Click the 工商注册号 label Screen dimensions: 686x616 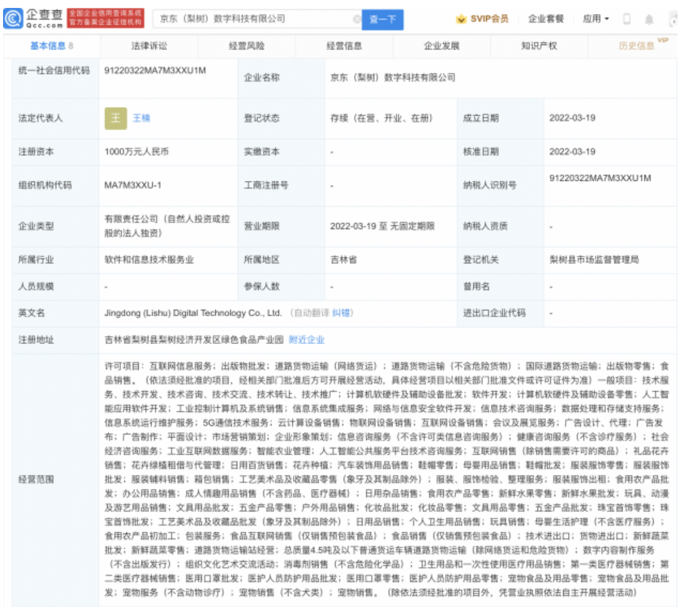coord(266,185)
